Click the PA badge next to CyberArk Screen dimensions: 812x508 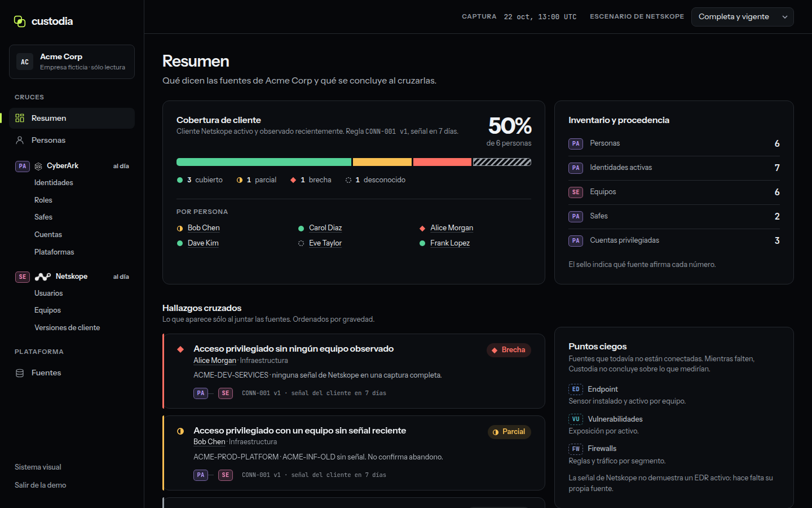coord(23,166)
